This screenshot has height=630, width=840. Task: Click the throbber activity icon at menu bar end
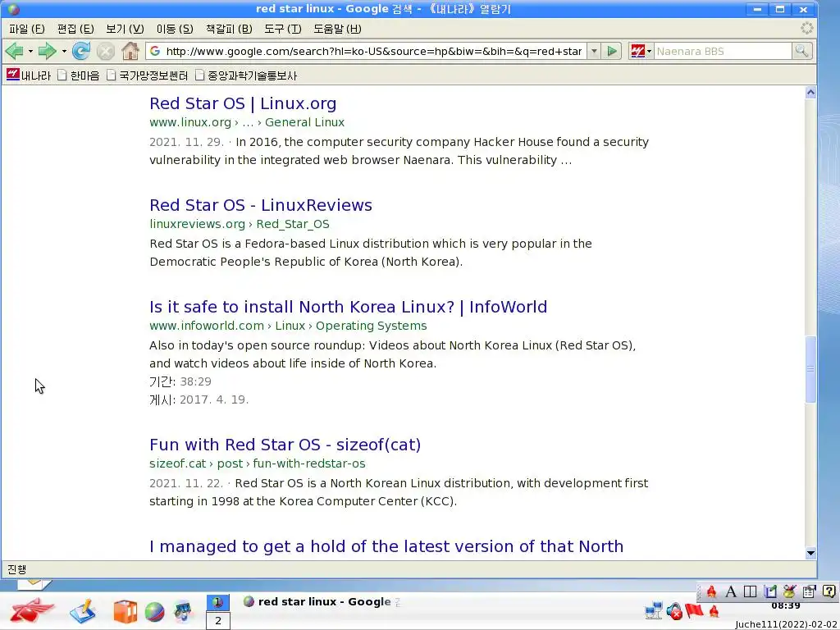pos(807,29)
